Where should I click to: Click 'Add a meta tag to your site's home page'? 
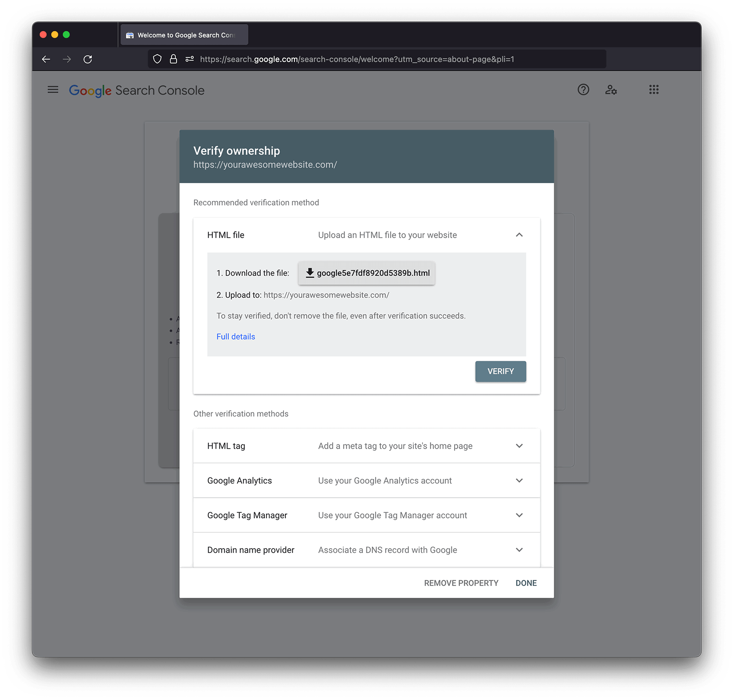[x=395, y=446]
